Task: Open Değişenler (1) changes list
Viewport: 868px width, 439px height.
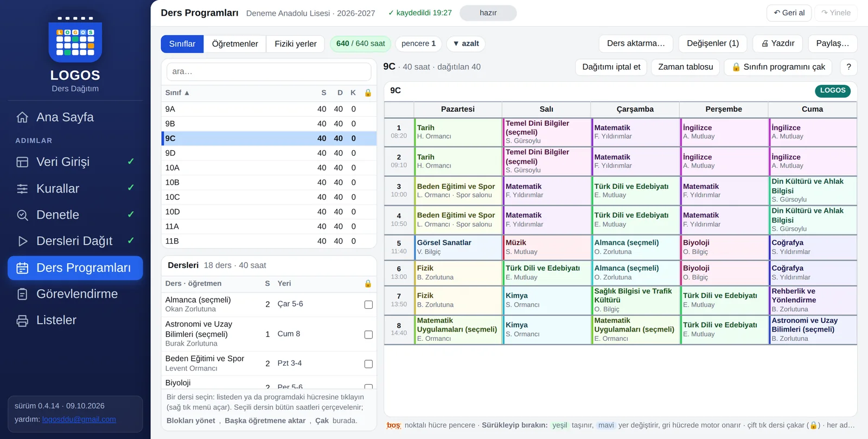Action: [x=713, y=43]
